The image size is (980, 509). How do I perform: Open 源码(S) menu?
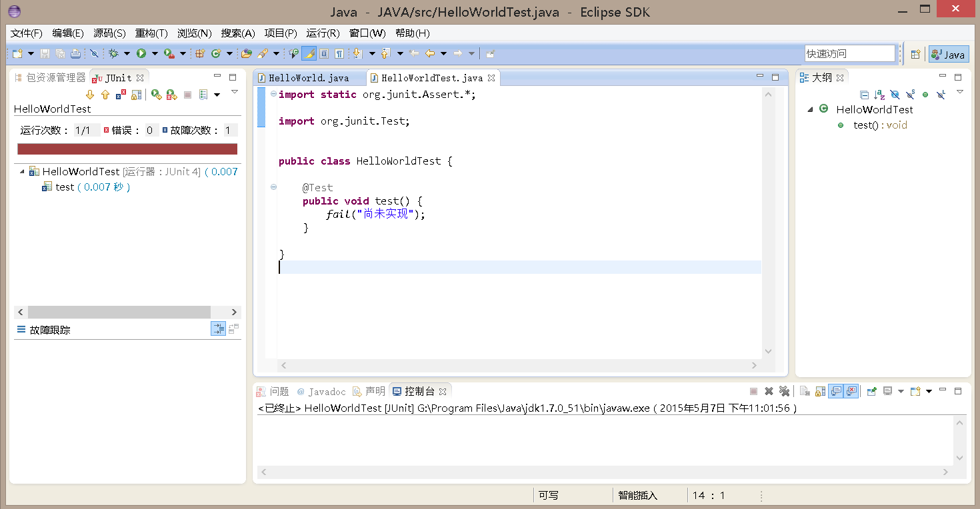click(x=109, y=33)
